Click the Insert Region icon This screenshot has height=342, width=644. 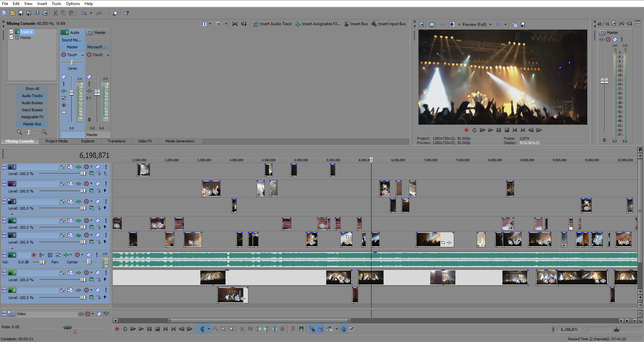(301, 329)
